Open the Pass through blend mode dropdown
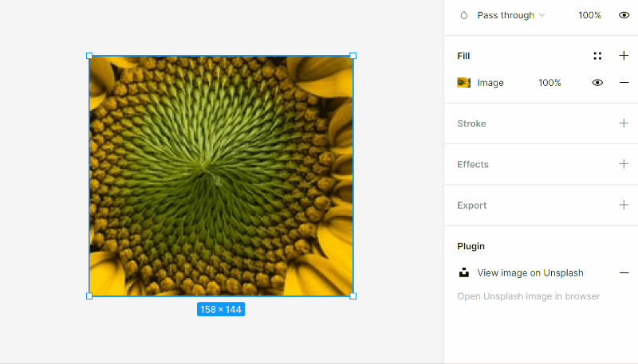 (x=511, y=15)
